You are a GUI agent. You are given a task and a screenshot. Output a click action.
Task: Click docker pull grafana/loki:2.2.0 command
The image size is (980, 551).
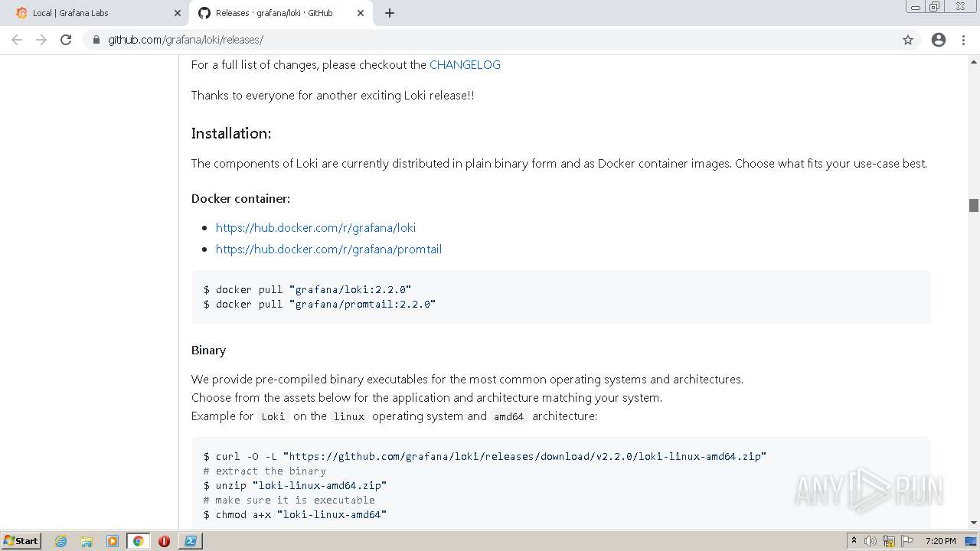[x=307, y=289]
